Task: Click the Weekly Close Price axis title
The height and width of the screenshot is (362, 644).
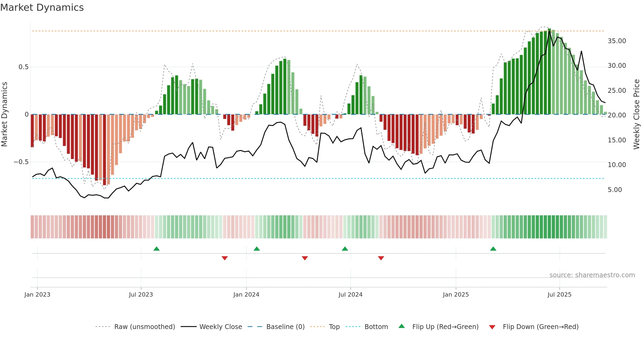Action: click(x=636, y=114)
